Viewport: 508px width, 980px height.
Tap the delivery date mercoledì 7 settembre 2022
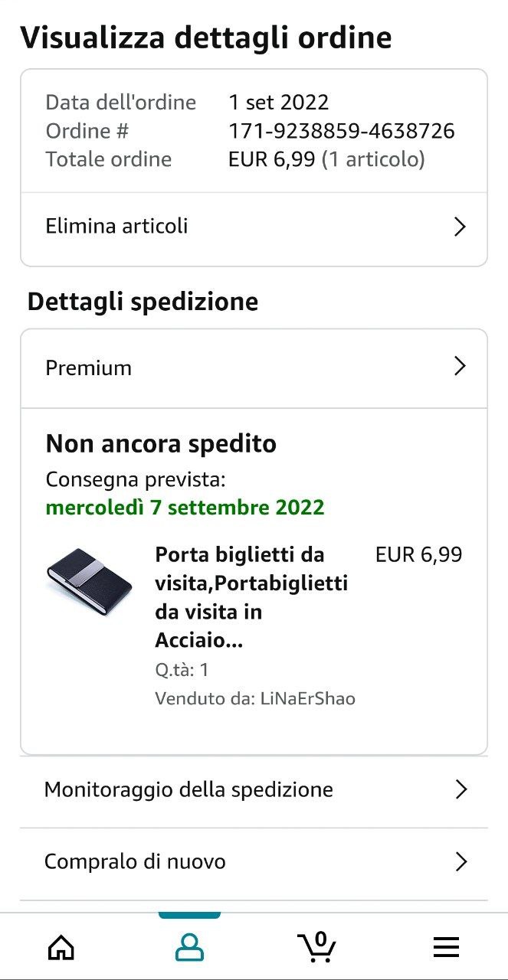pos(185,507)
